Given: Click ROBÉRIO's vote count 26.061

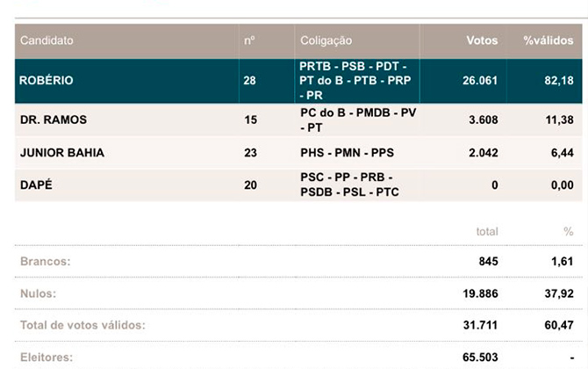Looking at the screenshot, I should [x=480, y=81].
